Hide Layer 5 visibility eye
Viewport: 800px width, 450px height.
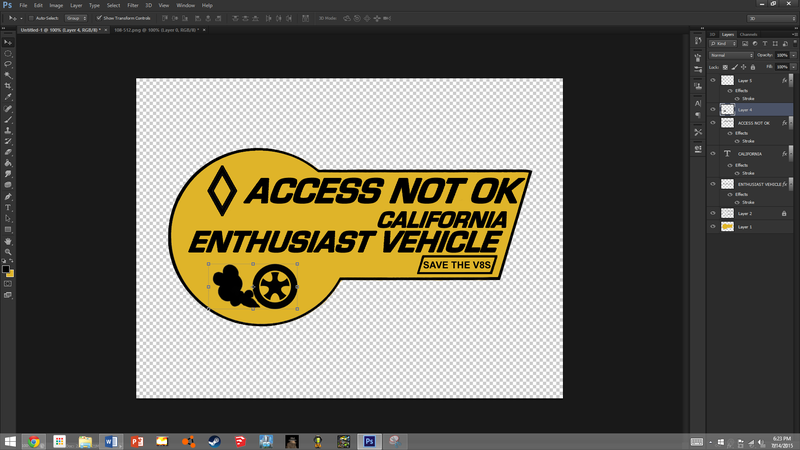click(713, 80)
